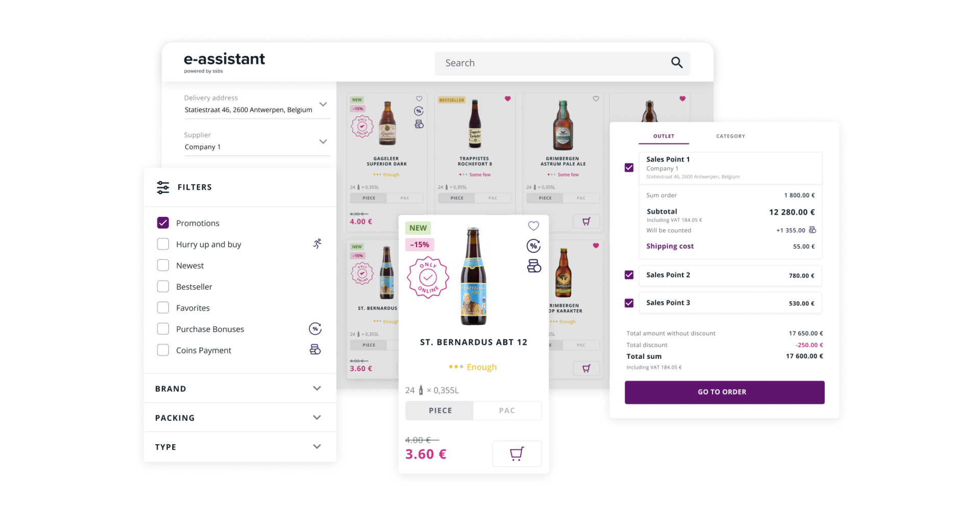
Task: Select the Outlet tab
Action: tap(664, 136)
